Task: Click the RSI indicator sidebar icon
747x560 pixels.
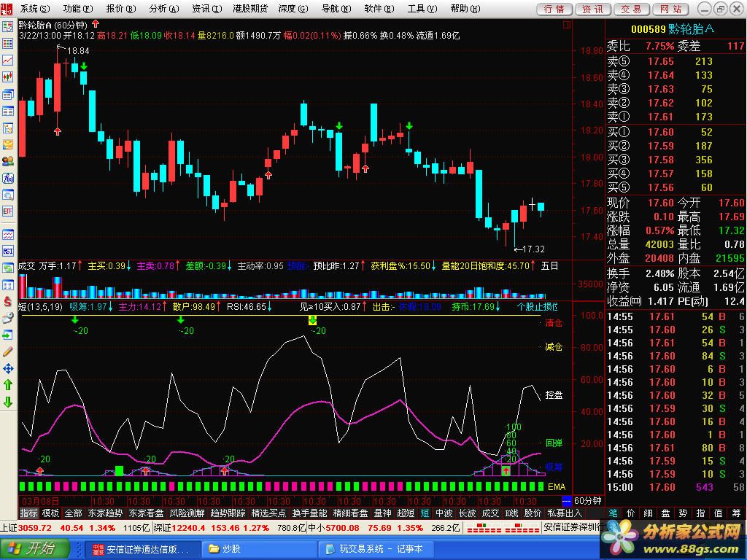Action: (7, 251)
